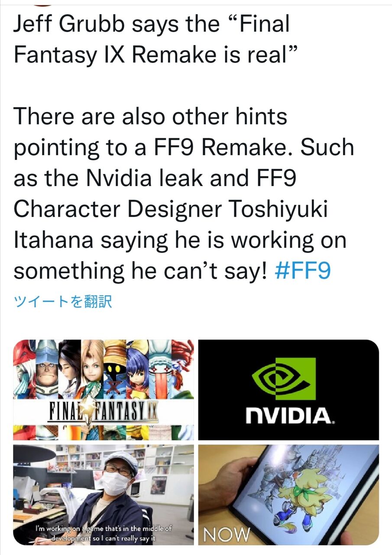392x555 pixels.
Task: Click the Jeff Grubb quote line
Action: [152, 39]
